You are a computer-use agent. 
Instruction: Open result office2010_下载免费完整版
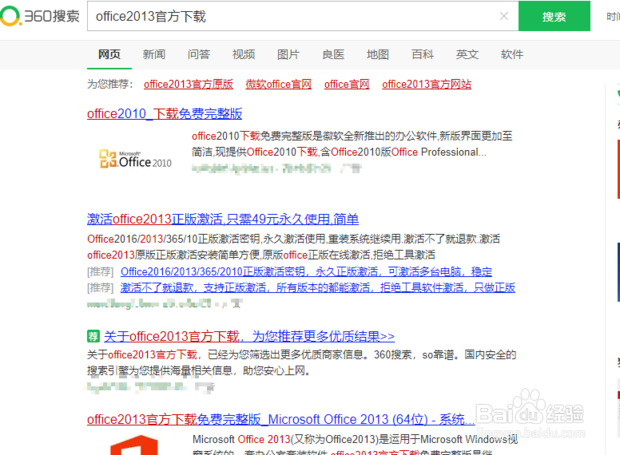[164, 114]
